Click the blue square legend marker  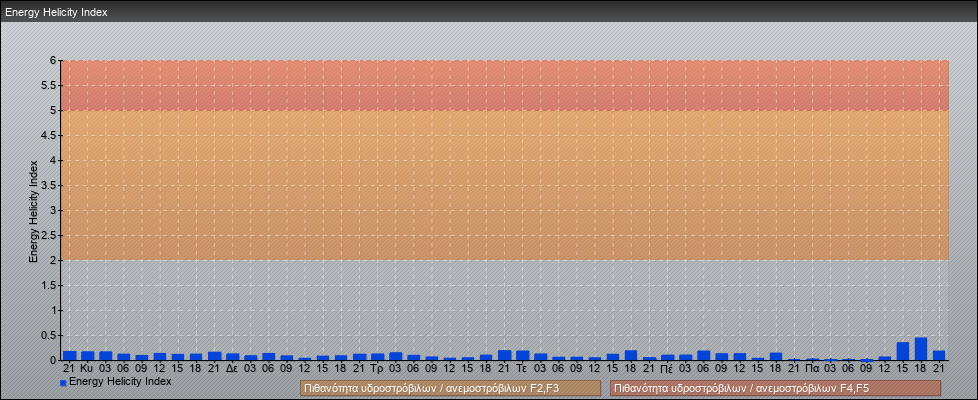(x=63, y=383)
